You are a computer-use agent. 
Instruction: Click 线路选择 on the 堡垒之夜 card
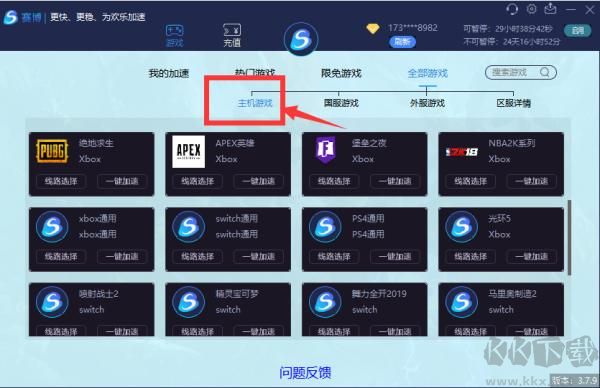click(x=334, y=181)
